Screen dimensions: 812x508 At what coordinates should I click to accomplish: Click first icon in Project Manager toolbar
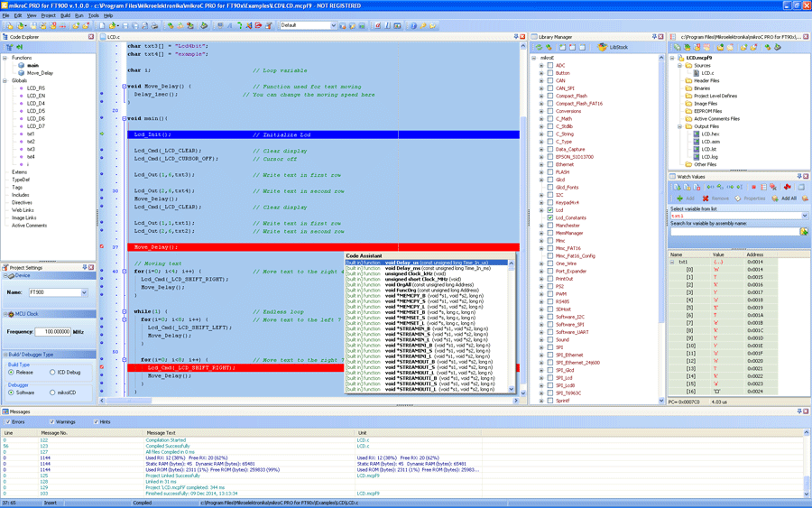(x=677, y=47)
